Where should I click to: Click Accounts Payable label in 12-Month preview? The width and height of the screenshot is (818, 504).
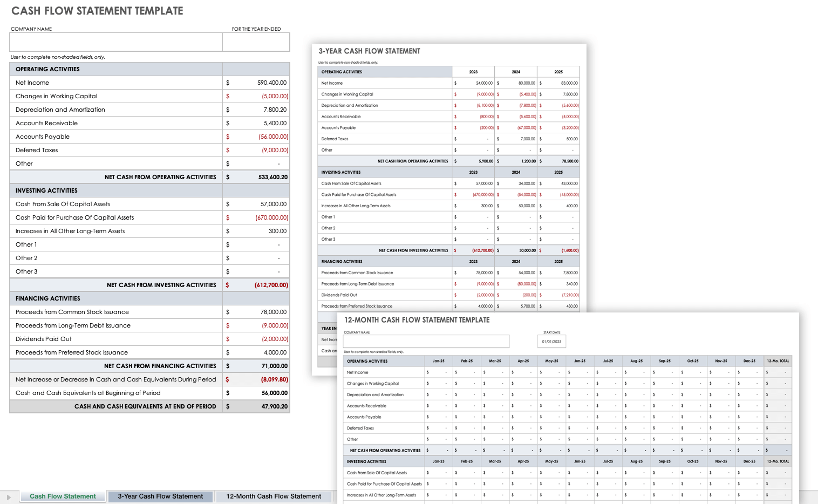[x=364, y=417]
